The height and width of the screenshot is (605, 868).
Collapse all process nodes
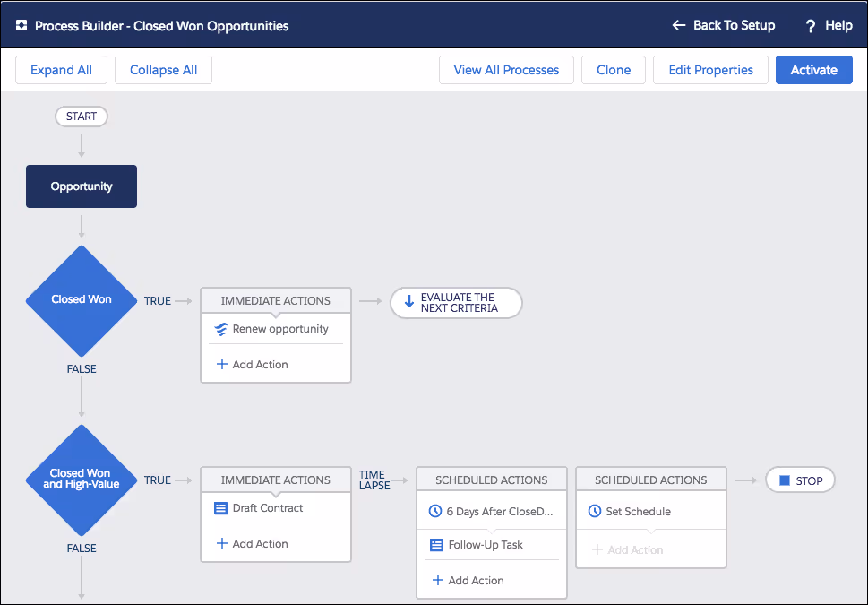(x=163, y=70)
